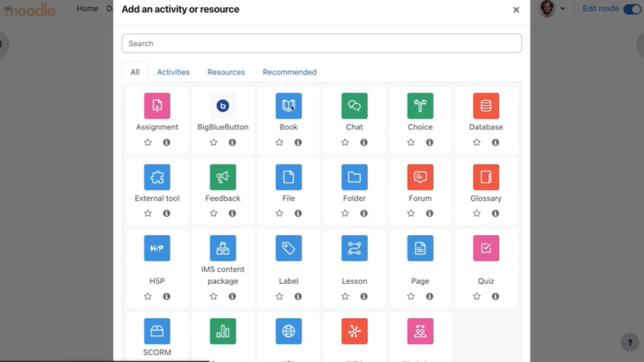Image resolution: width=644 pixels, height=362 pixels.
Task: Choose the Forum activity icon
Action: tap(420, 177)
